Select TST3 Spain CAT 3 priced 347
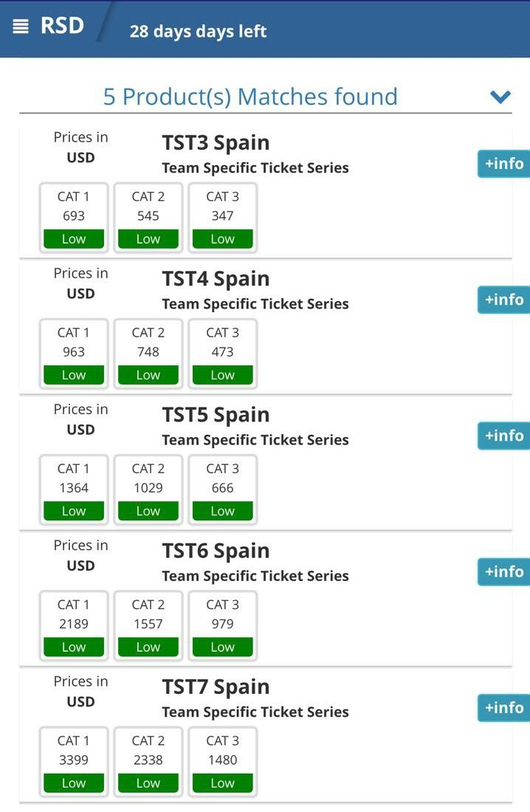 [x=222, y=217]
